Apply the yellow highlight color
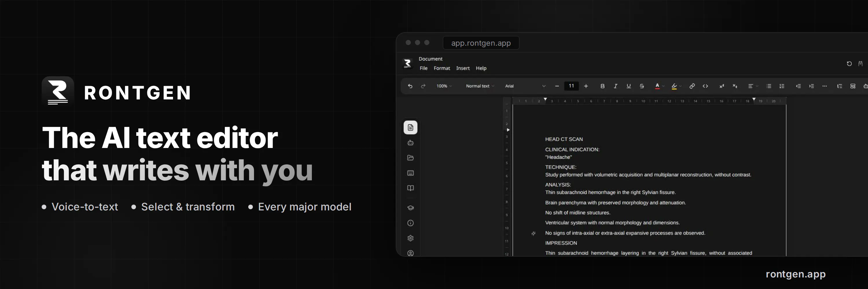Viewport: 868px width, 289px height. point(674,86)
